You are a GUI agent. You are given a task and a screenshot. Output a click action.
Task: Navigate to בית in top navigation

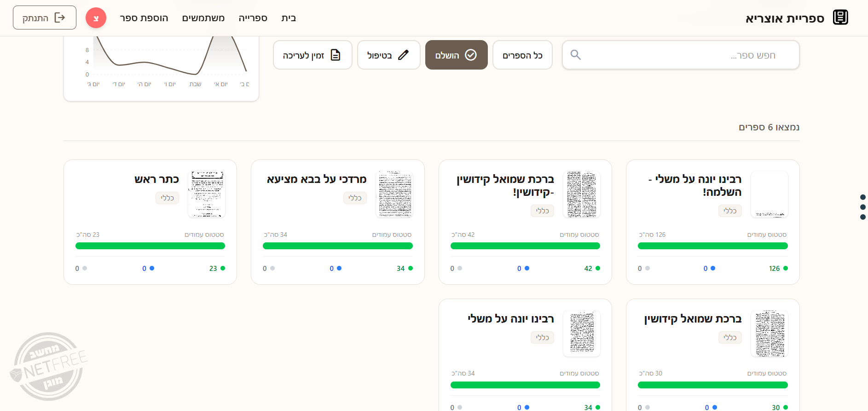tap(289, 18)
